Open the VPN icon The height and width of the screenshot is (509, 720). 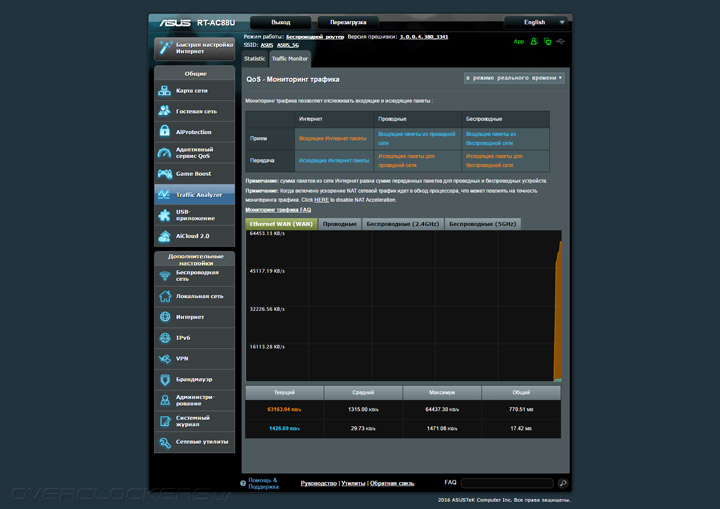165,358
